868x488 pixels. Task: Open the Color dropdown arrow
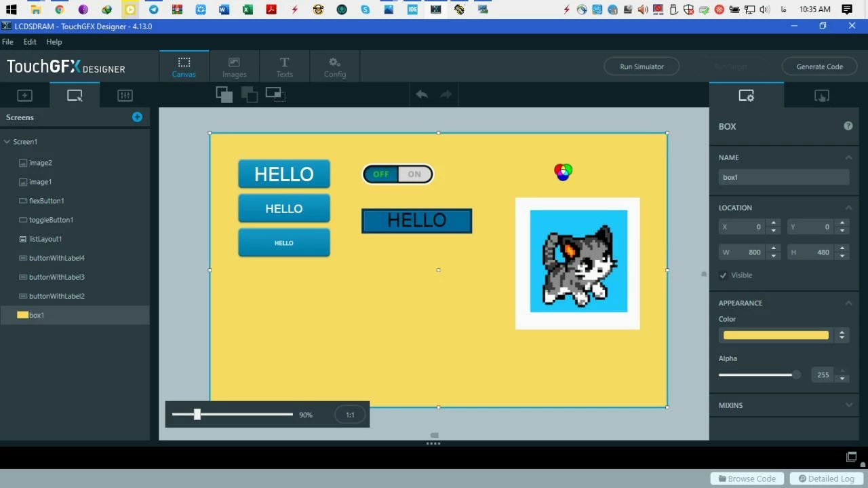[x=842, y=335]
